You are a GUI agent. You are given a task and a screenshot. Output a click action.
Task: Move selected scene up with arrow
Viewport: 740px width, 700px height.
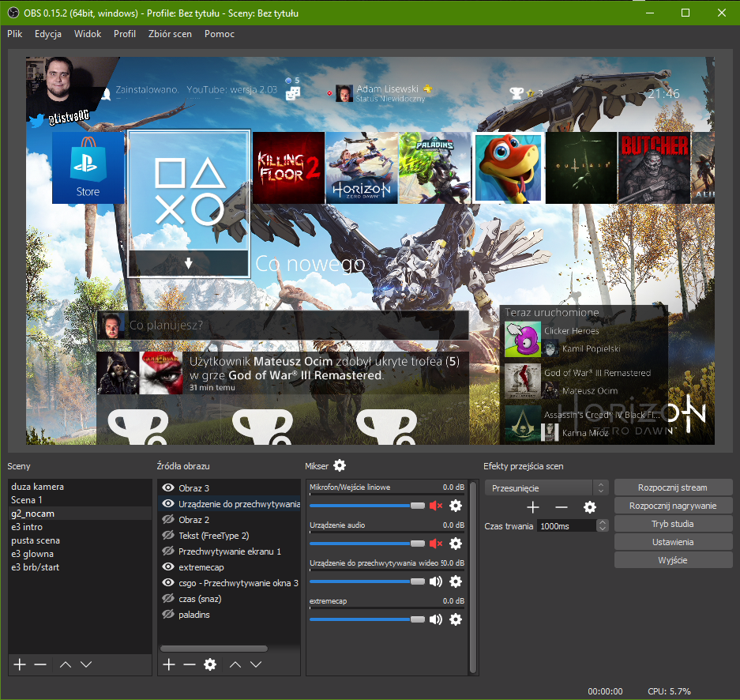click(66, 664)
